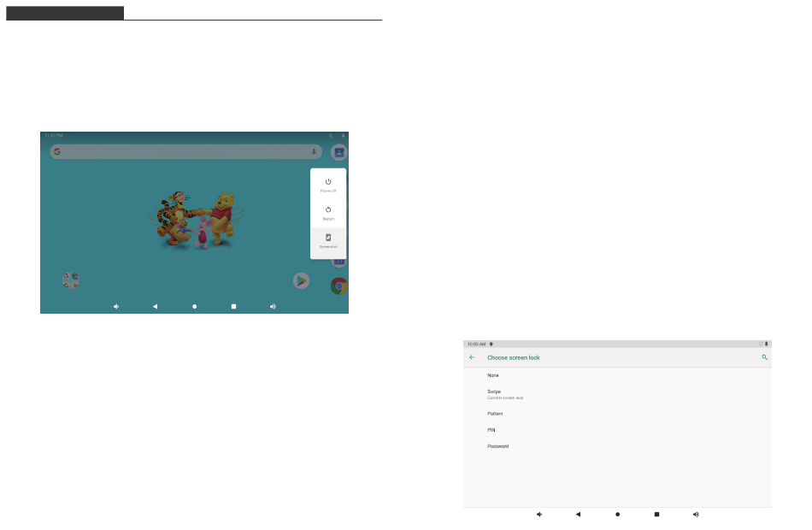Launch Chrome browser from home screen

click(x=339, y=286)
